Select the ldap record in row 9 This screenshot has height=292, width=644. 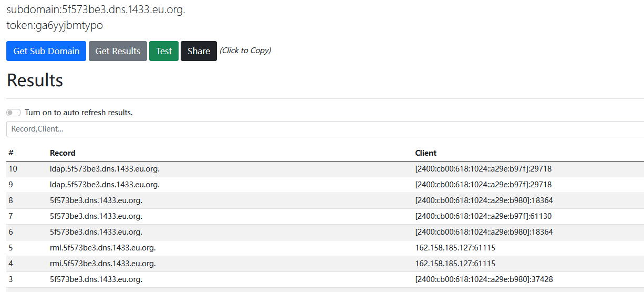click(x=105, y=185)
